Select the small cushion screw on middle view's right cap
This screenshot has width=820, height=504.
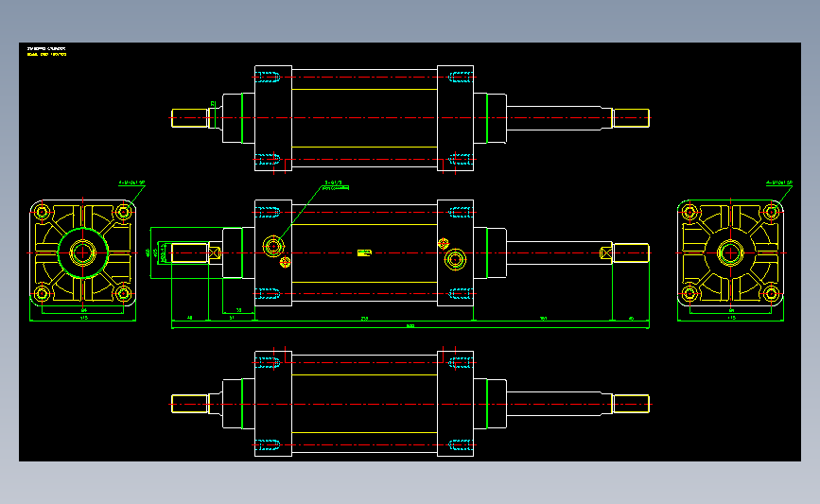tap(444, 244)
